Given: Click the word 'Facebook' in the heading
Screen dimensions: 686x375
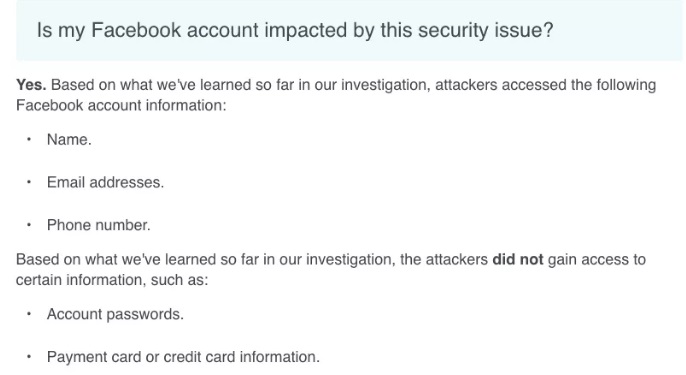Looking at the screenshot, I should point(136,30).
